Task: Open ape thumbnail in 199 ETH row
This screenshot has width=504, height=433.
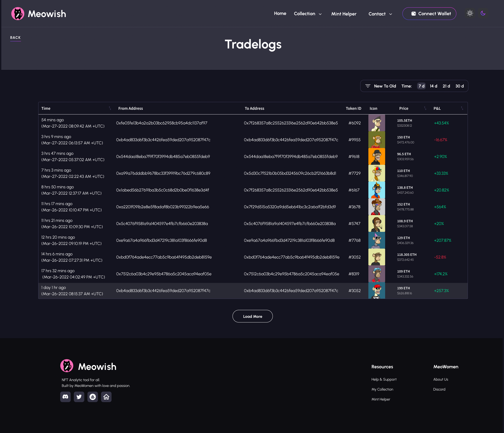Action: point(376,291)
